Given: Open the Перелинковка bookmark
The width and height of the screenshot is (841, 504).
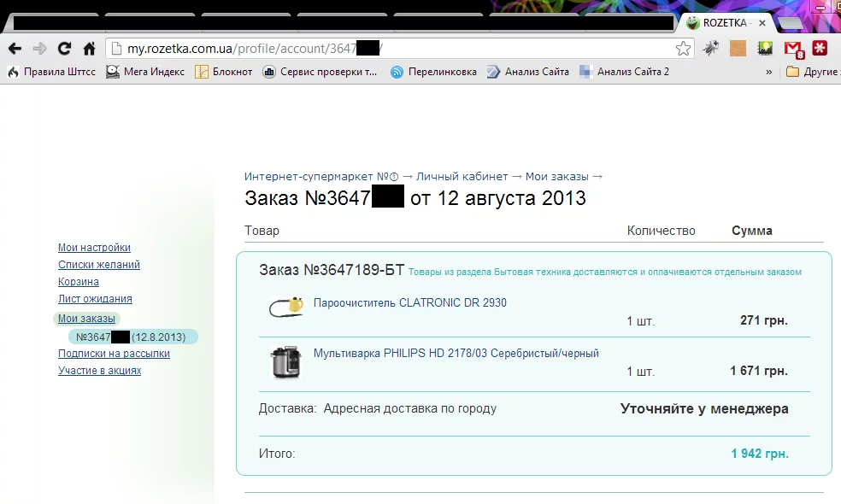Looking at the screenshot, I should tap(433, 72).
